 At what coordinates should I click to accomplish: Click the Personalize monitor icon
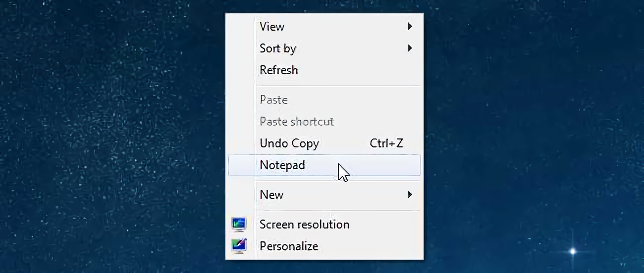[x=239, y=246]
